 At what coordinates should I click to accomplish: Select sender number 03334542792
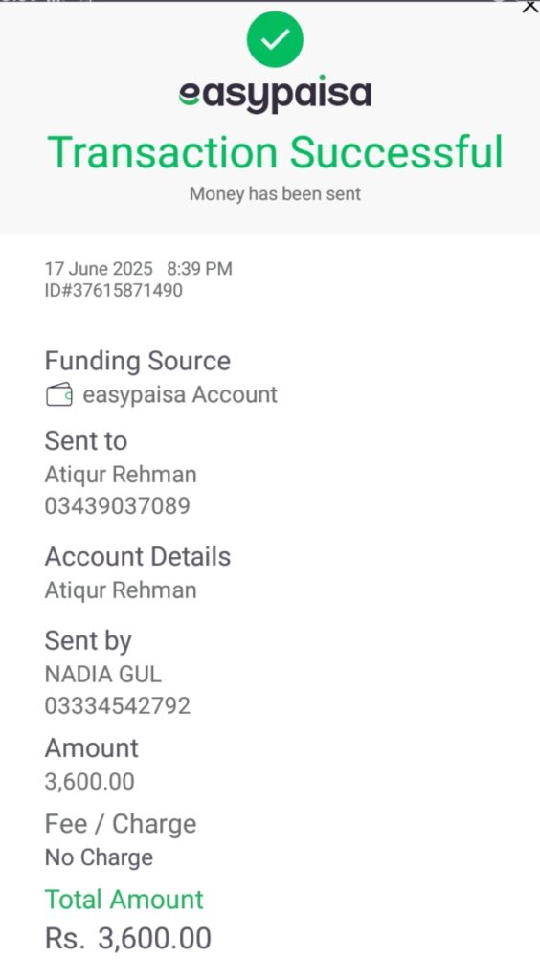[x=118, y=706]
